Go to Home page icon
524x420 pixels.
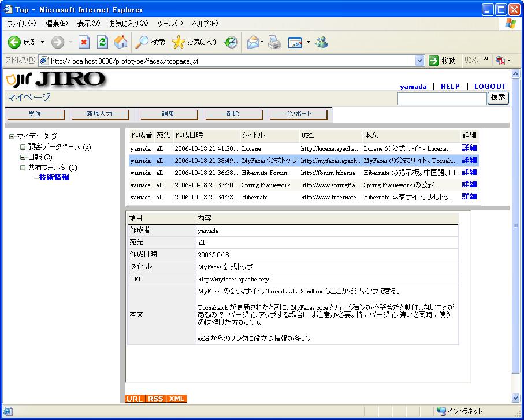(x=120, y=42)
